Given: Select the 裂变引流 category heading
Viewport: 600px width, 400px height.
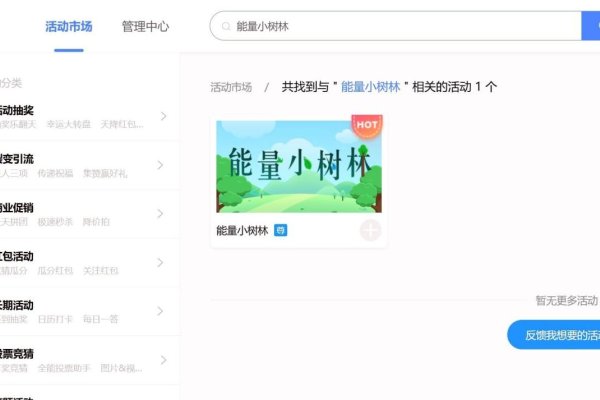Looking at the screenshot, I should point(16,159).
